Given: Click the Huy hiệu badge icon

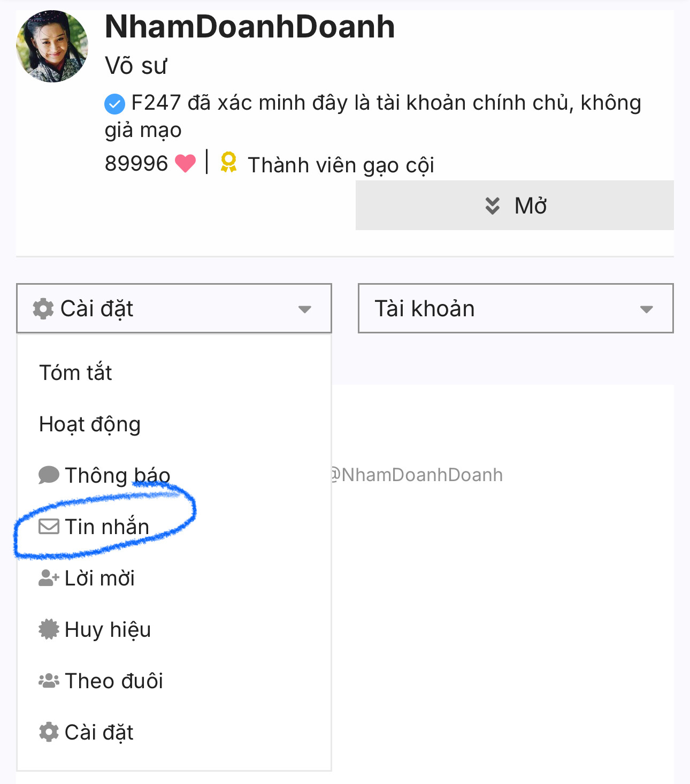Looking at the screenshot, I should click(x=49, y=629).
